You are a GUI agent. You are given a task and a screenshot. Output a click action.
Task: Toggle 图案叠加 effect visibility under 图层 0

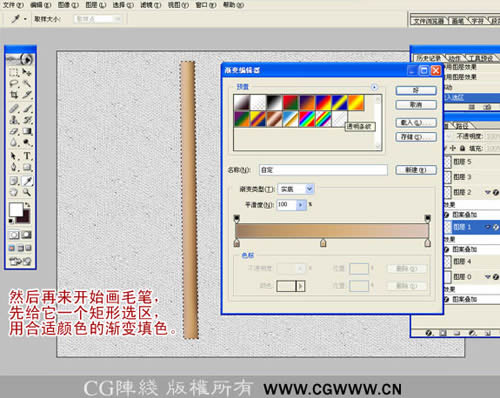pyautogui.click(x=447, y=299)
